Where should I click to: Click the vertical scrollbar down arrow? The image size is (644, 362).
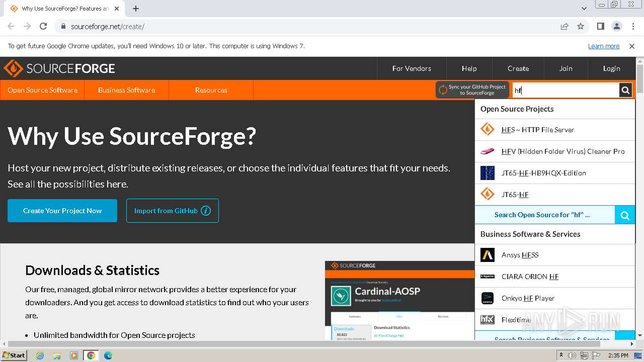(x=639, y=335)
